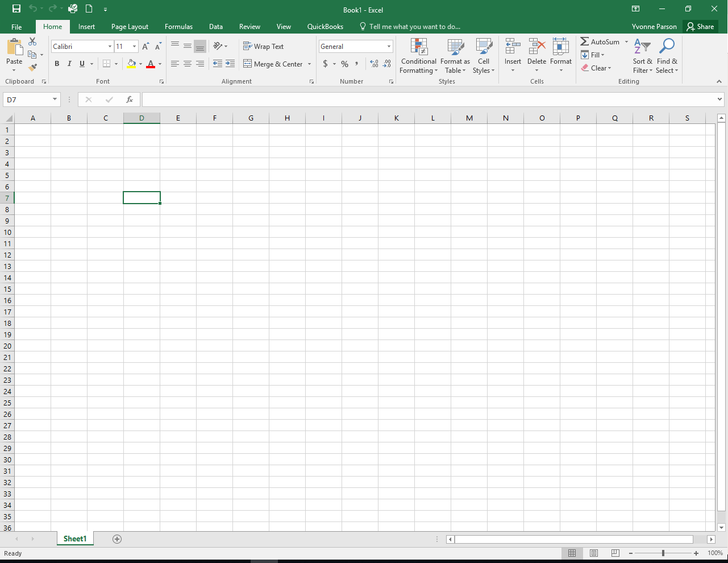Switch to the Page Layout tab
The height and width of the screenshot is (563, 728).
(x=130, y=27)
